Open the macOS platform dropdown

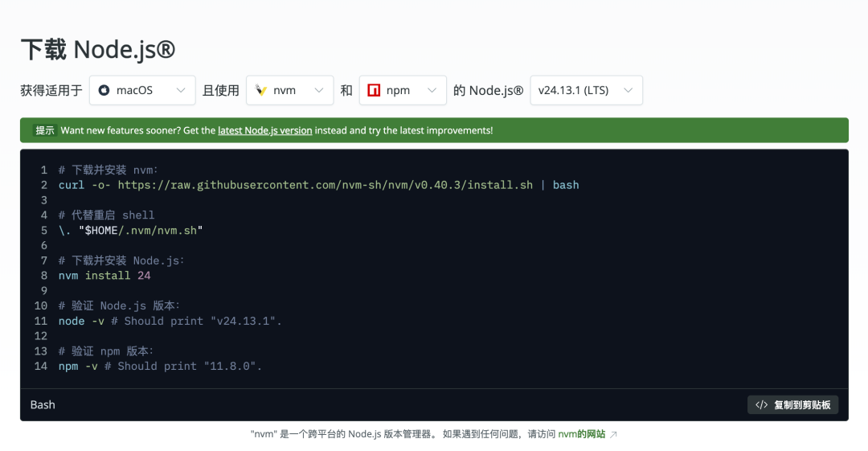point(142,90)
